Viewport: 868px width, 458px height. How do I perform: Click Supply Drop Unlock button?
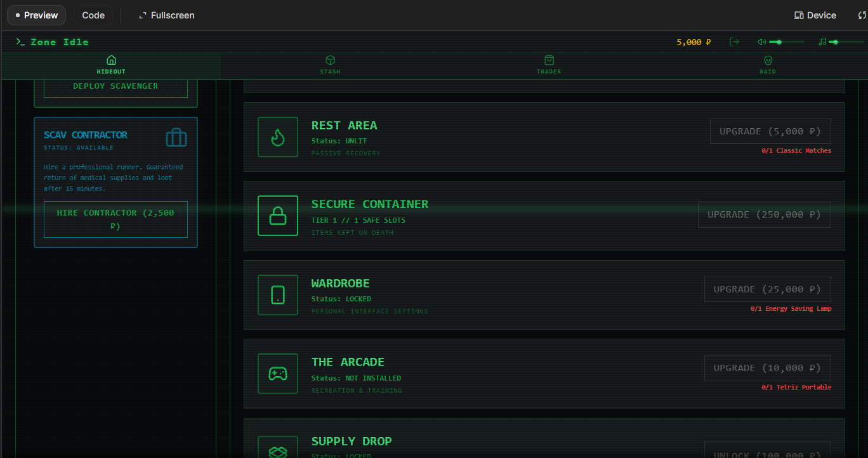pyautogui.click(x=768, y=450)
